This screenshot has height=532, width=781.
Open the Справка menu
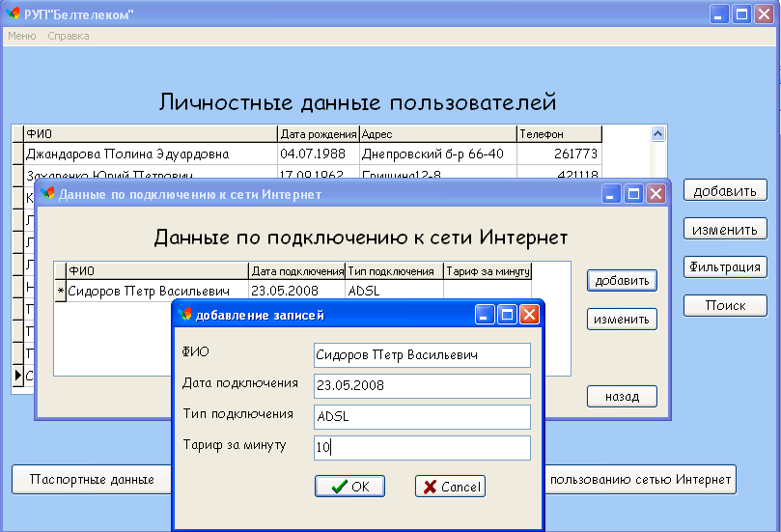tap(69, 36)
